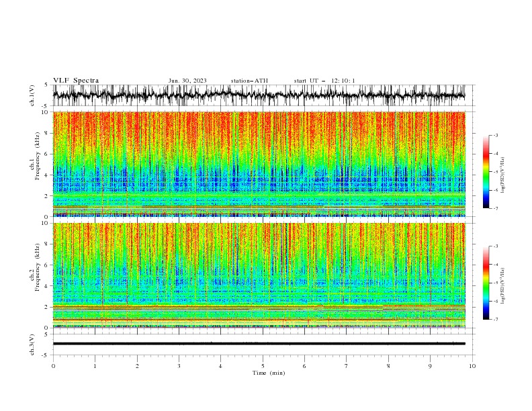Viewport: 532px width, 411px height.
Task: Click the ch.2 PSD color scale bar
Action: coord(486,283)
